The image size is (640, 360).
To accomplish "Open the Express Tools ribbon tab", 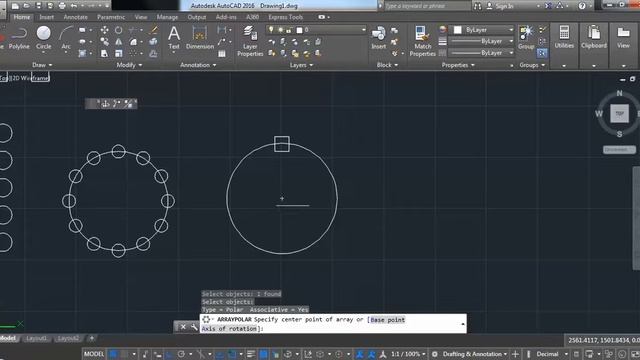I will [x=285, y=17].
